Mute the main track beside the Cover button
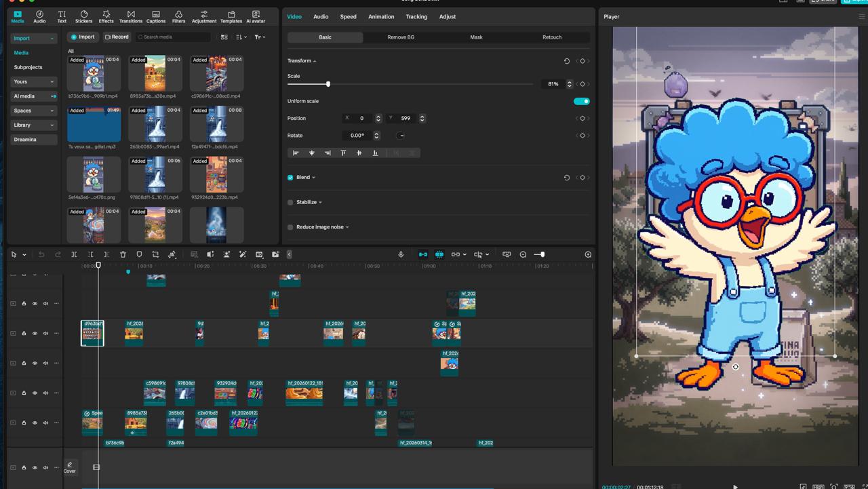The width and height of the screenshot is (868, 489). coord(45,467)
